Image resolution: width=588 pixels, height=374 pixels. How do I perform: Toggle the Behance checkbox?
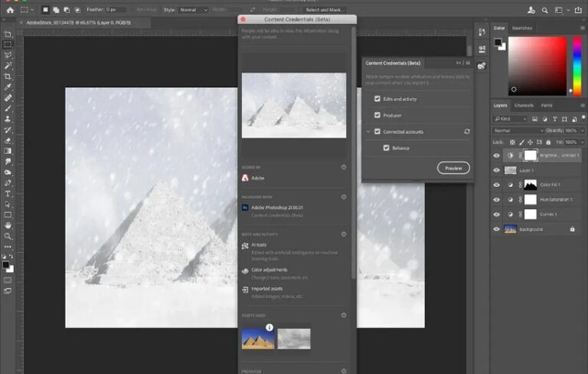pos(387,147)
